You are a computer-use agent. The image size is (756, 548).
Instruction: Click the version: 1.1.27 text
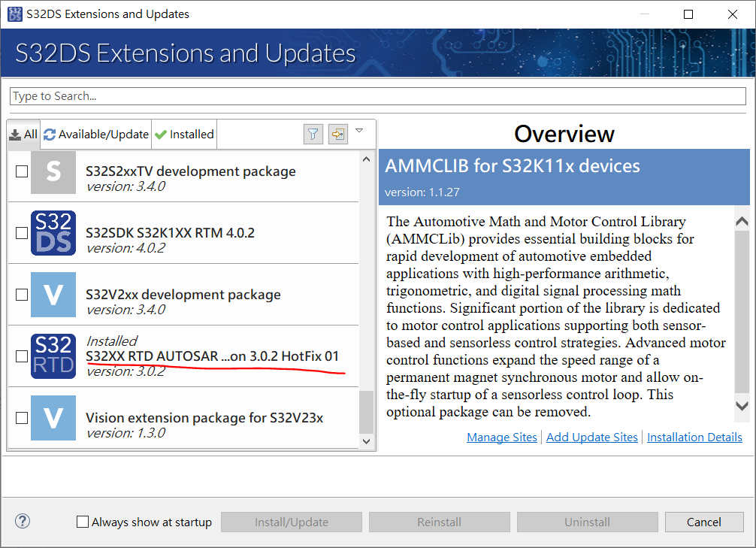[422, 192]
